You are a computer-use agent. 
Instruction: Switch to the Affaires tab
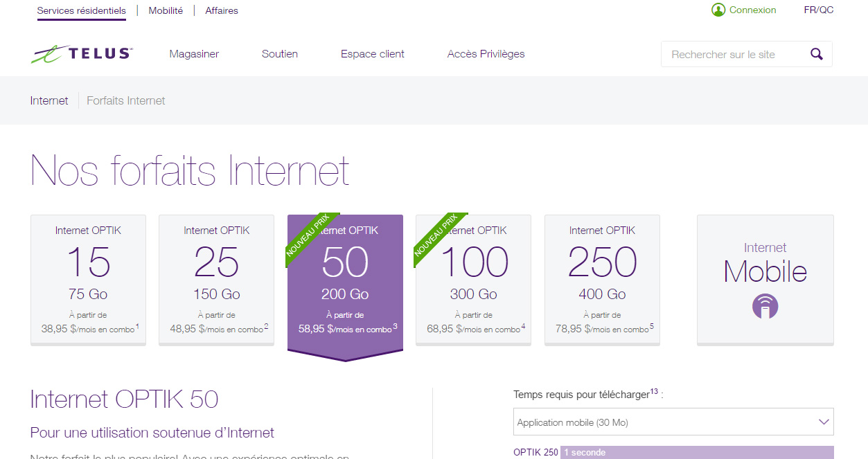[x=222, y=10]
